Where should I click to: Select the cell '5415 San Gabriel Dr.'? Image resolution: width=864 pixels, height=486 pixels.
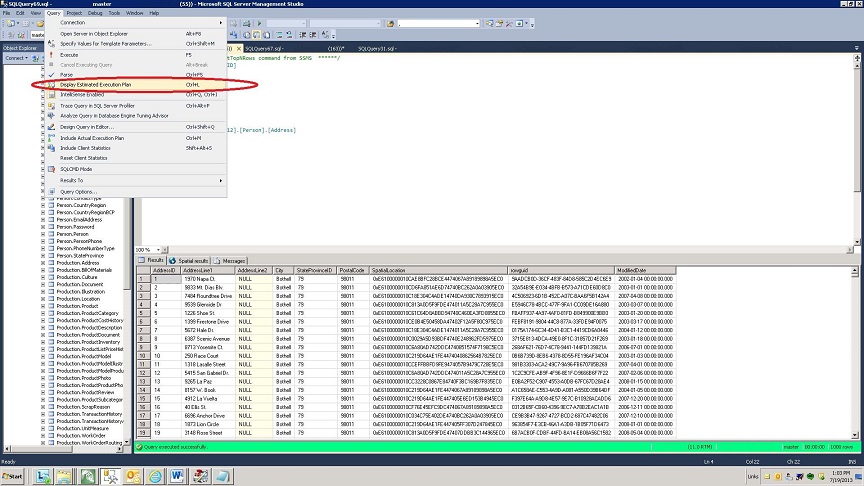point(207,373)
